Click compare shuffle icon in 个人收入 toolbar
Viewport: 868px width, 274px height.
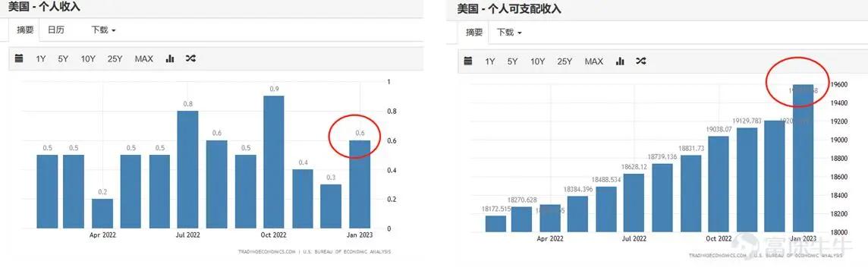coord(191,58)
